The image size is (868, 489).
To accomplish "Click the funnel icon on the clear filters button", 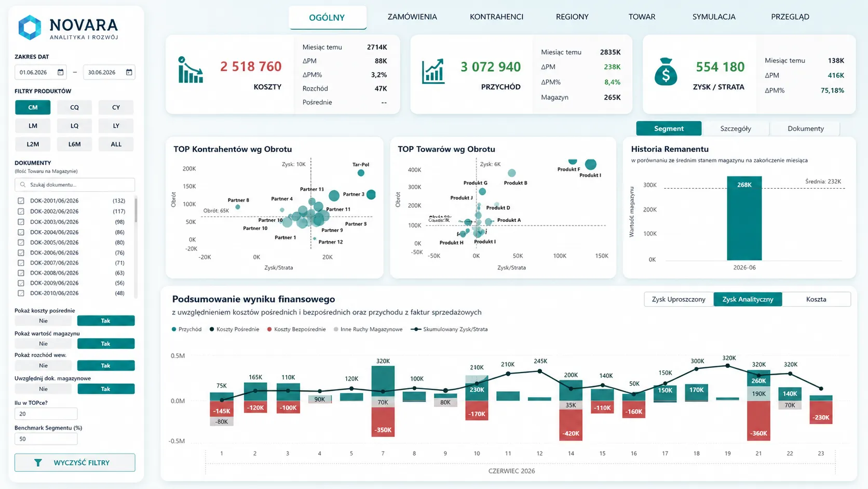I will 38,462.
